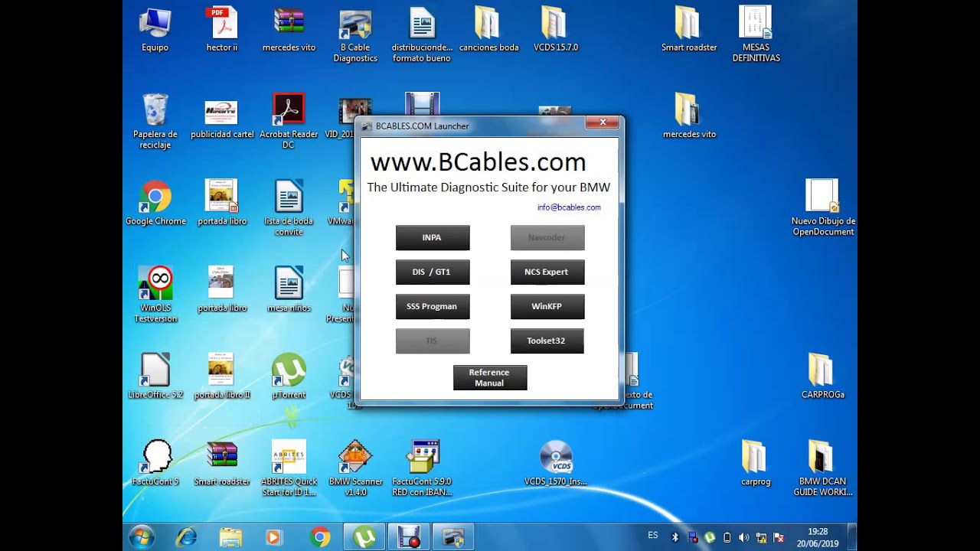
Task: Select the FactuCont 5 shortcut
Action: tap(155, 464)
